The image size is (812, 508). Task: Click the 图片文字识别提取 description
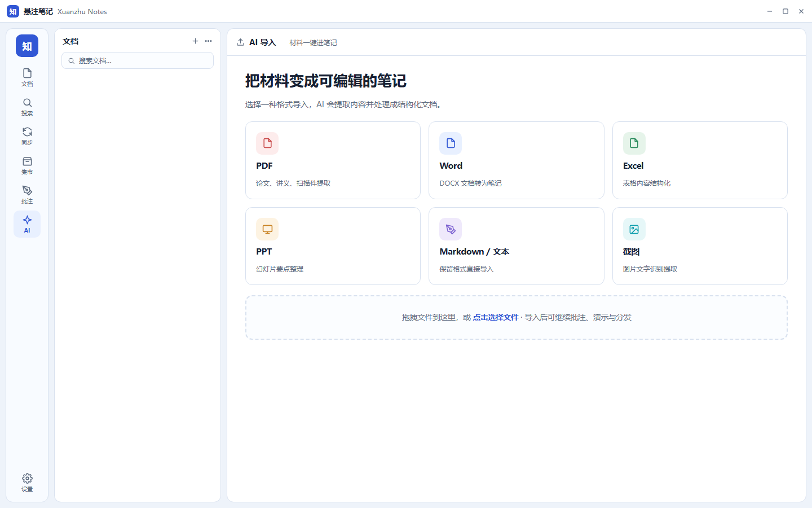click(650, 269)
